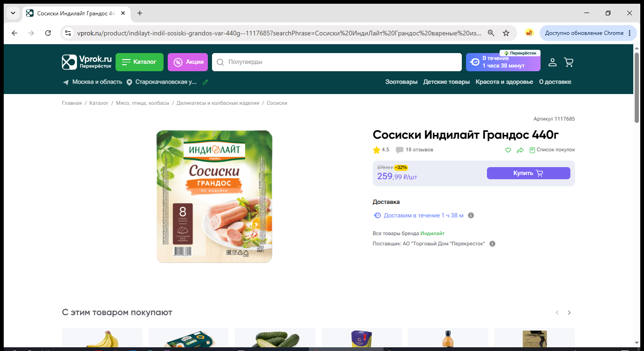Select the Сосиски Индилайт Грандос browser tab

click(76, 13)
